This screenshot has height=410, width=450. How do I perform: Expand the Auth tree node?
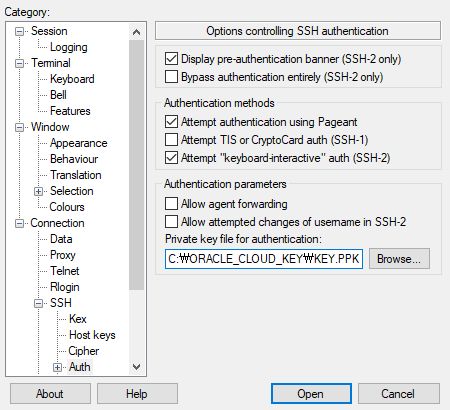pos(58,367)
